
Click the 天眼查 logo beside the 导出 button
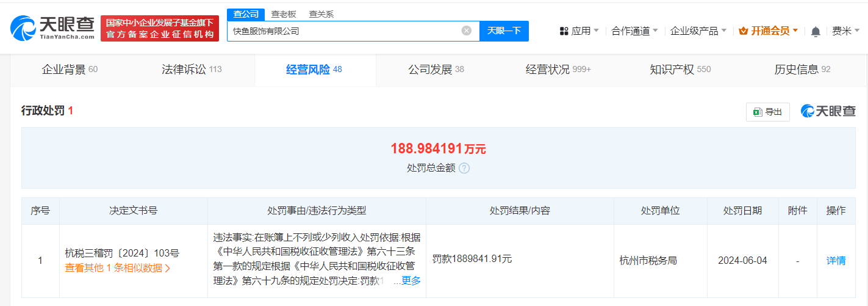(828, 111)
